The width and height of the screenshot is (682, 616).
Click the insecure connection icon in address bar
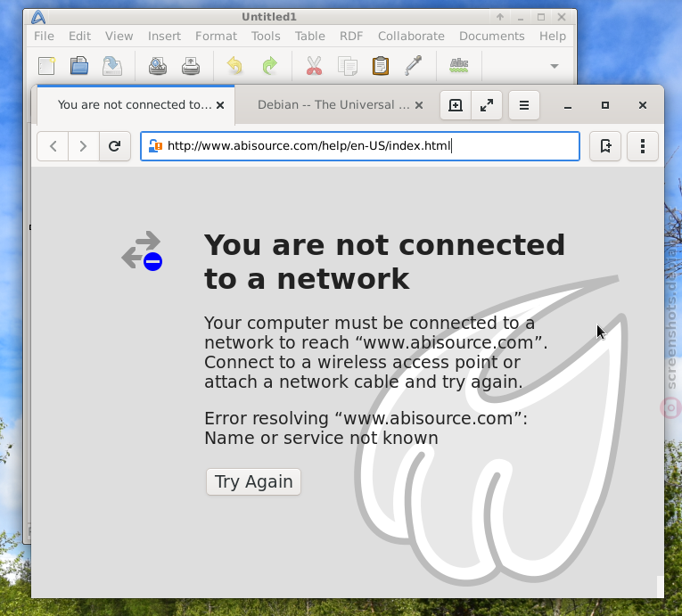click(x=155, y=145)
